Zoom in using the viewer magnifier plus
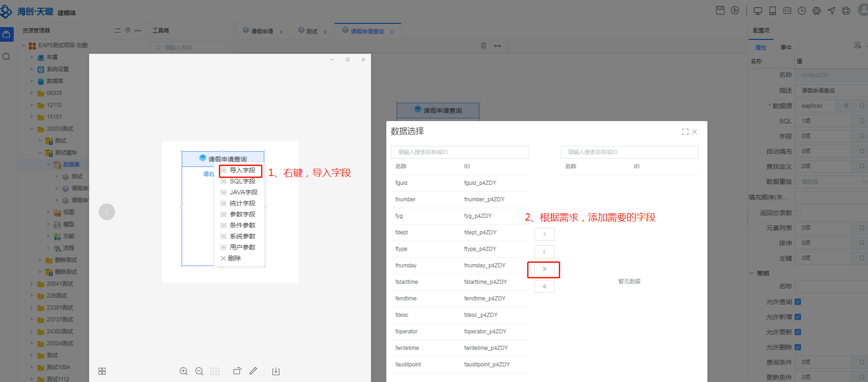This screenshot has width=868, height=382. click(184, 371)
